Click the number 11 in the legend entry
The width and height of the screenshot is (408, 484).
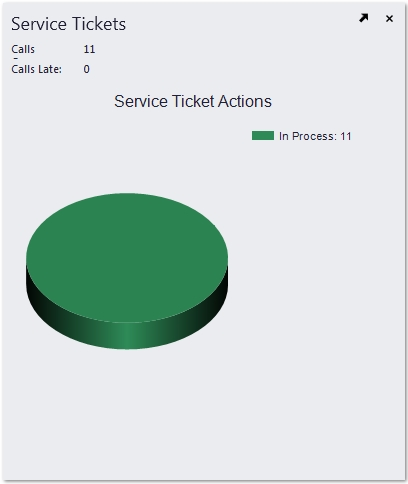tap(346, 136)
